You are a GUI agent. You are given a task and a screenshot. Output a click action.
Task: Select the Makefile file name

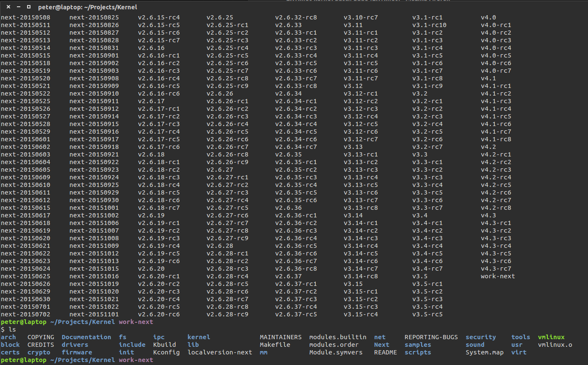point(275,345)
